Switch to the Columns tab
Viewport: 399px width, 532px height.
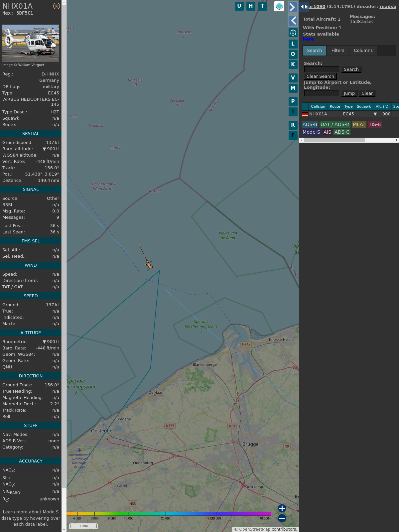pyautogui.click(x=363, y=51)
